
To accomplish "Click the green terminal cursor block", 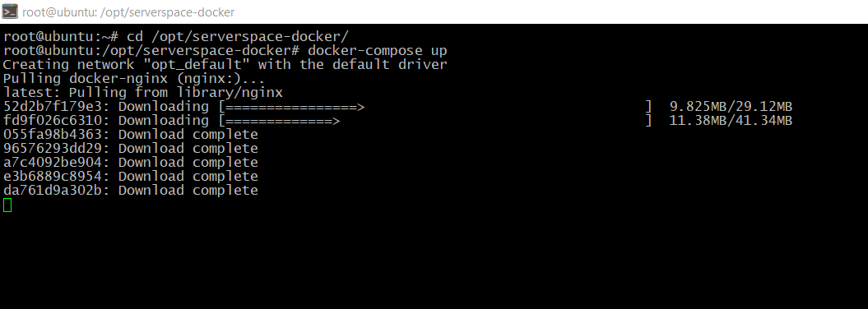I will [x=7, y=205].
